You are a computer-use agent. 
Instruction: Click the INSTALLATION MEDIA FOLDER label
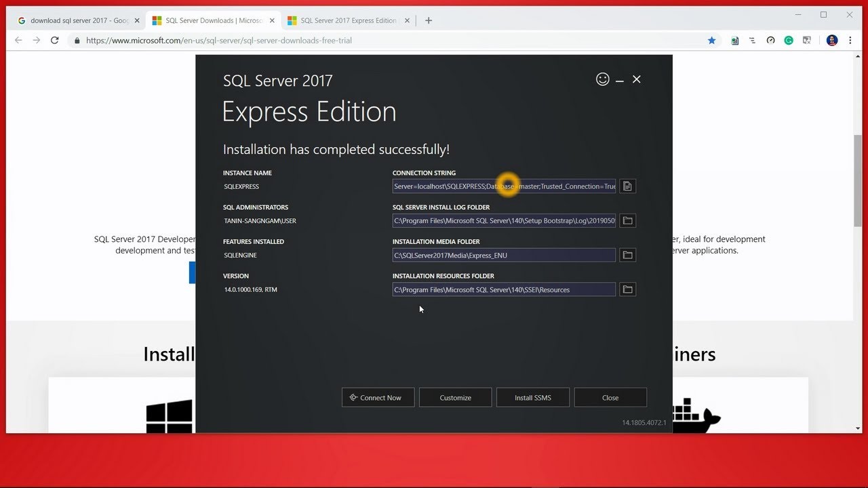pyautogui.click(x=436, y=242)
